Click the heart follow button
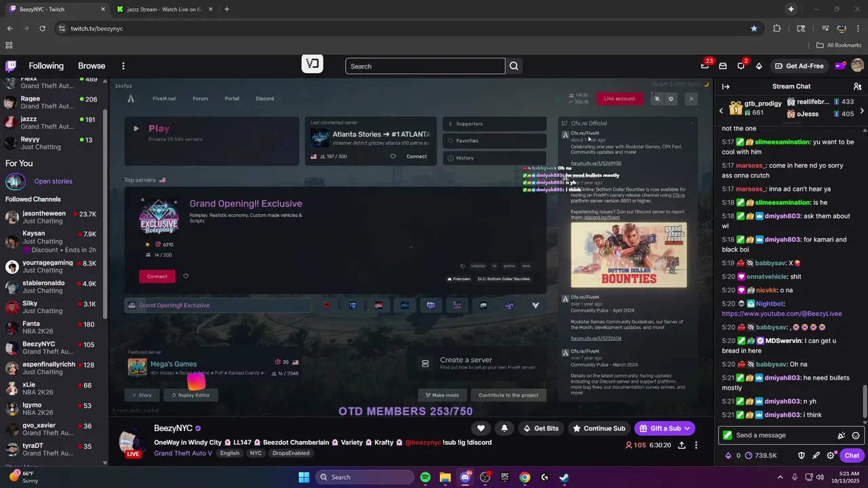 pyautogui.click(x=481, y=428)
